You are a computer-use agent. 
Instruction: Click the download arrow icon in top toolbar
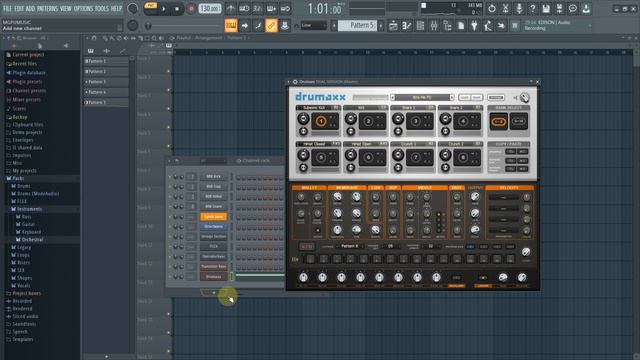click(x=586, y=9)
